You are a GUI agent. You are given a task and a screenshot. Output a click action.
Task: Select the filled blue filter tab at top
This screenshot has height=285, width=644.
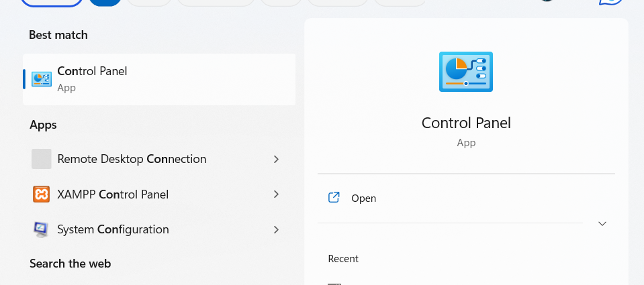pyautogui.click(x=105, y=2)
